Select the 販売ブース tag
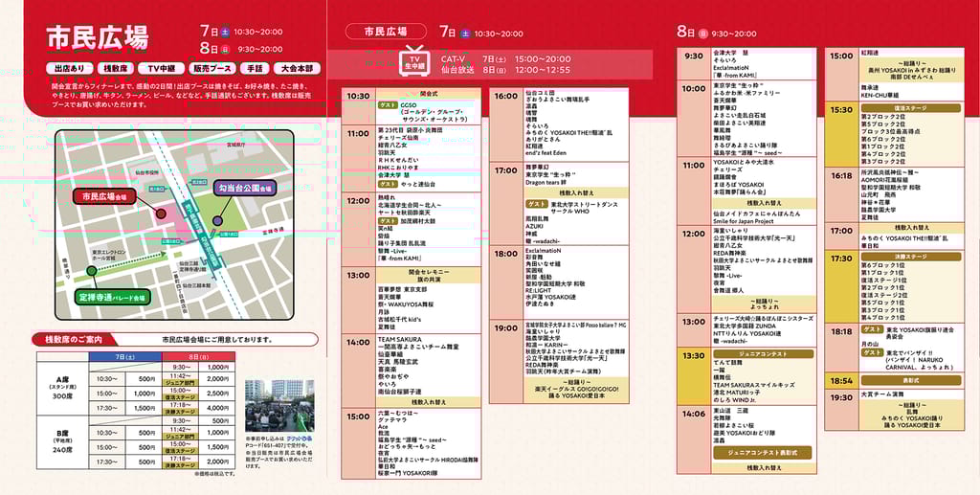The width and height of the screenshot is (980, 495). tap(212, 68)
